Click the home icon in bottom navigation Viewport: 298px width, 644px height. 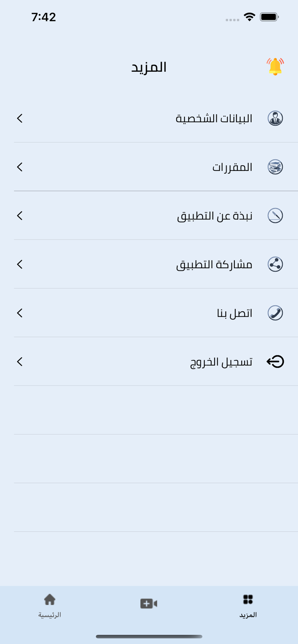pos(50,598)
